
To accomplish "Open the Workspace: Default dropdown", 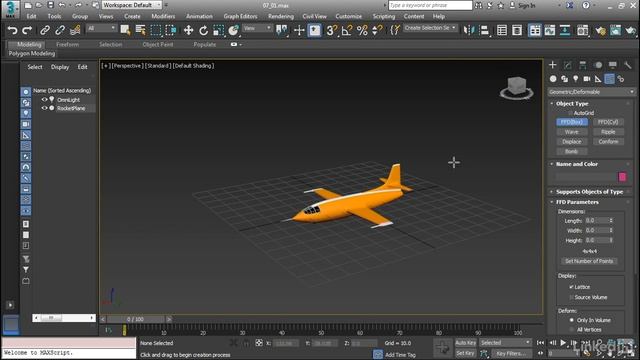I will point(131,5).
